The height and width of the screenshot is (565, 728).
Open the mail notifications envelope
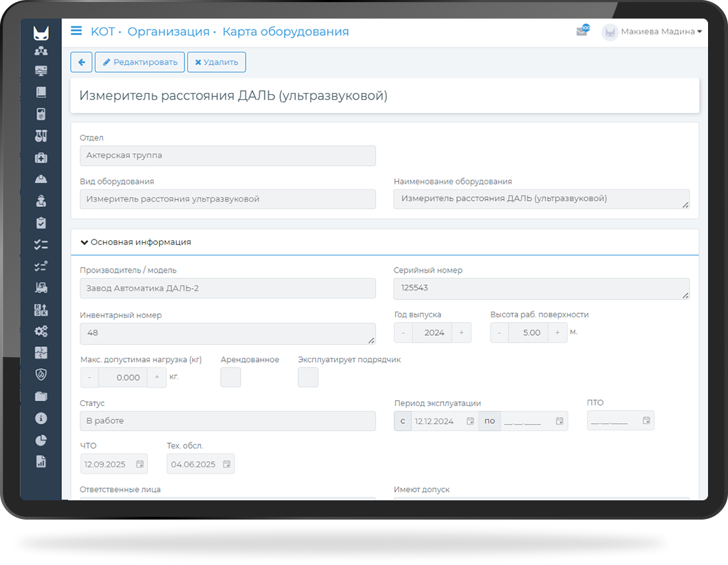click(x=582, y=31)
